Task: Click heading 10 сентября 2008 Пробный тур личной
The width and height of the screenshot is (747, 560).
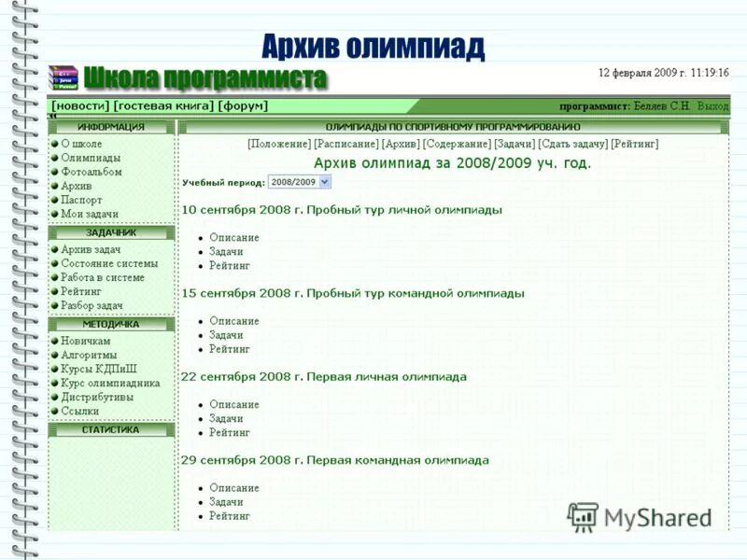Action: click(x=342, y=210)
